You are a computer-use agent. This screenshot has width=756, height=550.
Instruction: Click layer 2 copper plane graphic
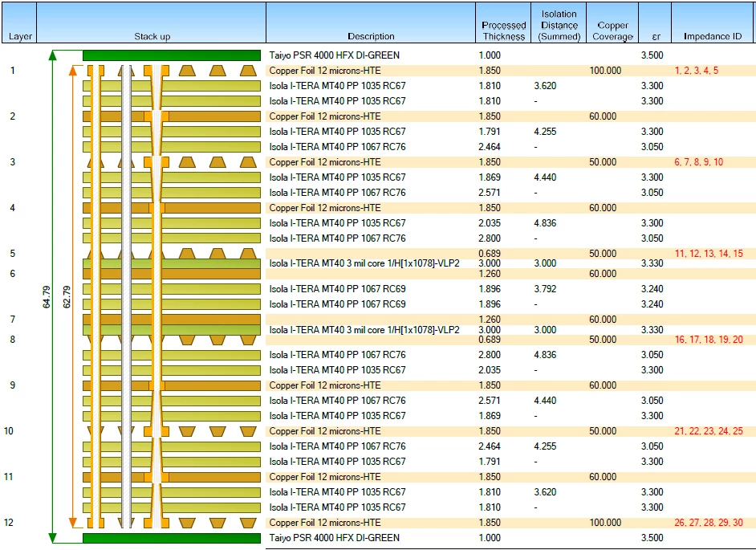tap(172, 116)
